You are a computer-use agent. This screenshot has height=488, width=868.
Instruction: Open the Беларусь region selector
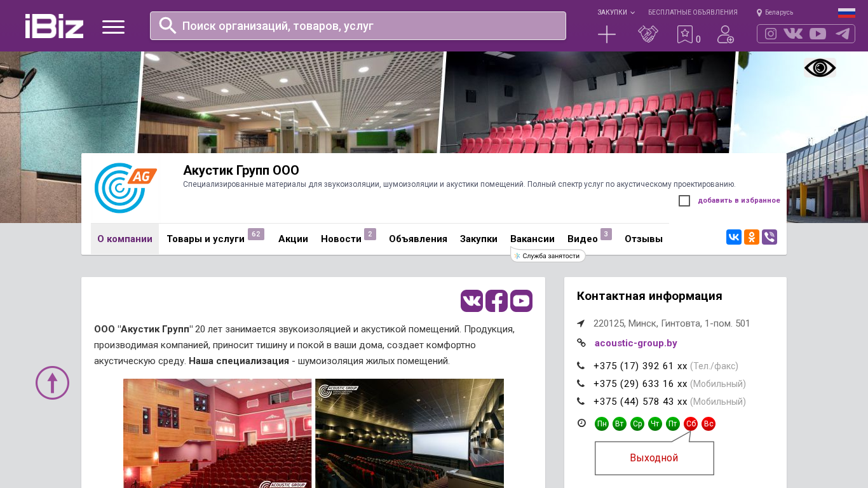coord(775,13)
